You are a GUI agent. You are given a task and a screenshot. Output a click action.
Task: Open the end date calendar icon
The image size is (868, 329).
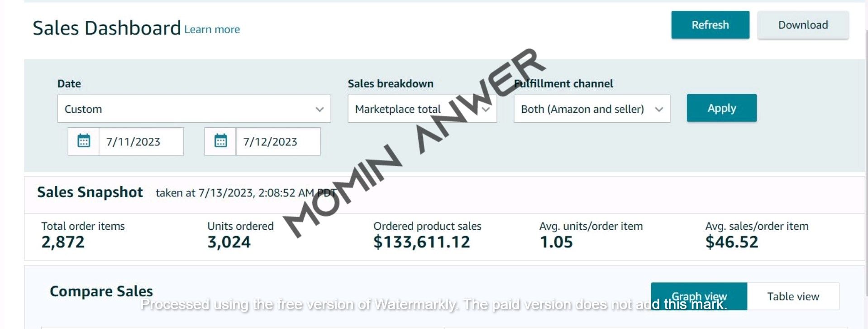220,141
